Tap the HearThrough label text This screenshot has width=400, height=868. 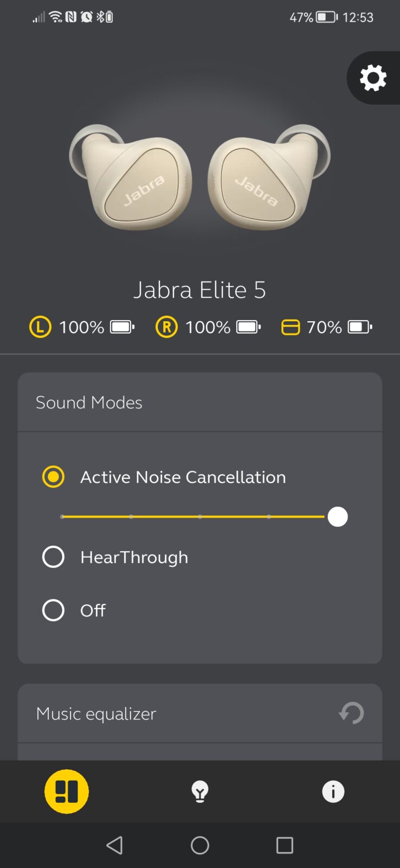tap(134, 557)
